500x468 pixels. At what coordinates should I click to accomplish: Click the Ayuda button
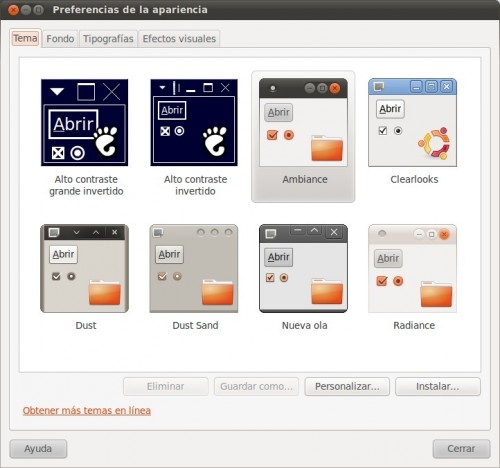tap(38, 449)
